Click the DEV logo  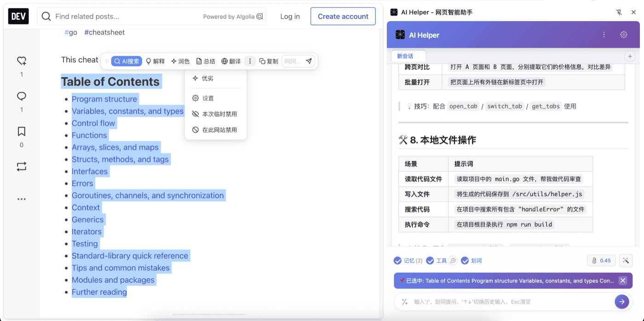point(18,16)
